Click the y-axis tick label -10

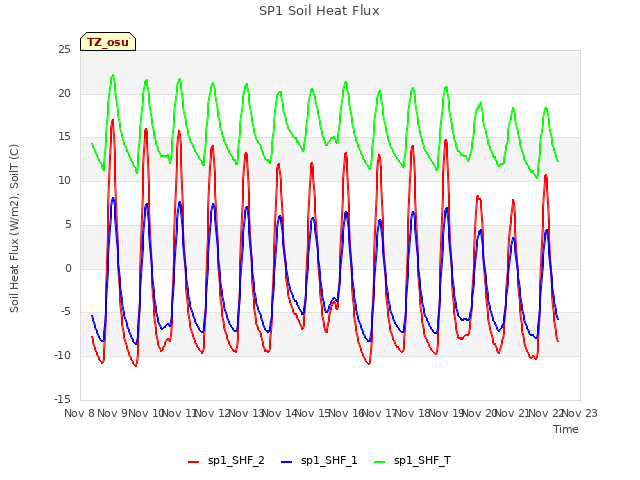point(62,356)
